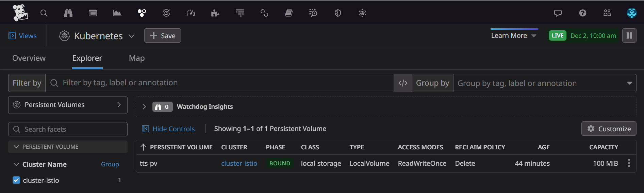
Task: Toggle the raw query code editor icon
Action: (403, 83)
